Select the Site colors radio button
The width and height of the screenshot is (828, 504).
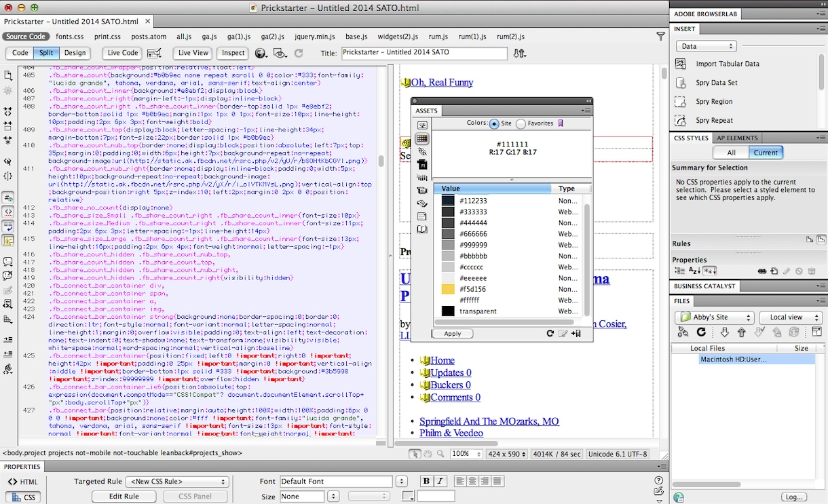click(494, 124)
